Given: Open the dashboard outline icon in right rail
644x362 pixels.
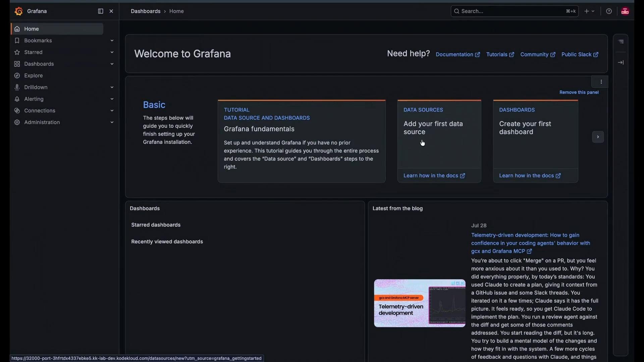Looking at the screenshot, I should coord(622,42).
